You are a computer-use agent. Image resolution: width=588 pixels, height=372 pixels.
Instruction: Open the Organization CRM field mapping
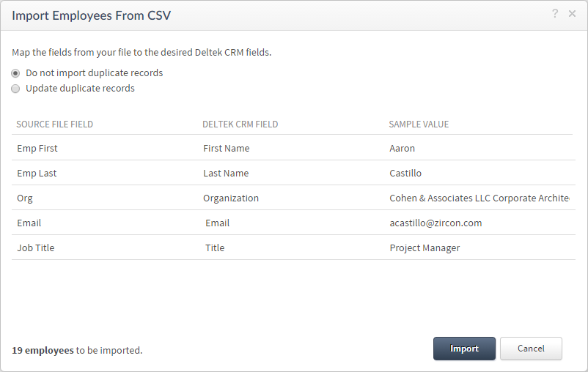(x=230, y=198)
